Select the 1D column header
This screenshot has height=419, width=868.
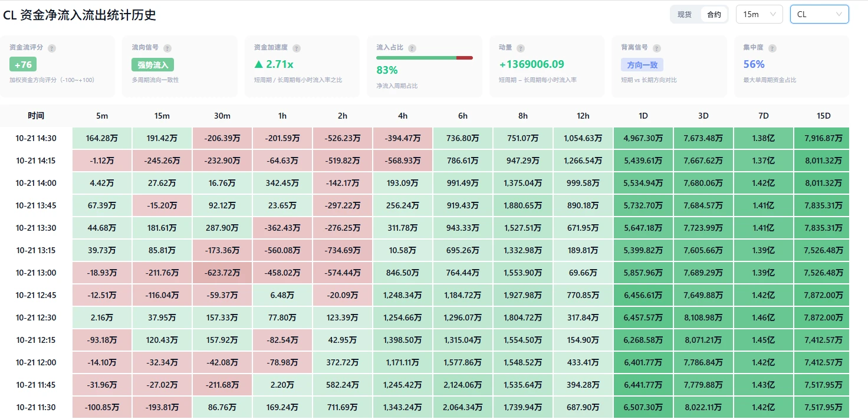643,116
